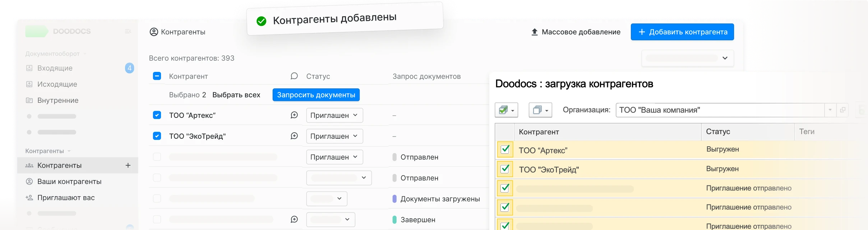The width and height of the screenshot is (868, 230).
Task: Click the Внутренние folder icon
Action: point(29,100)
